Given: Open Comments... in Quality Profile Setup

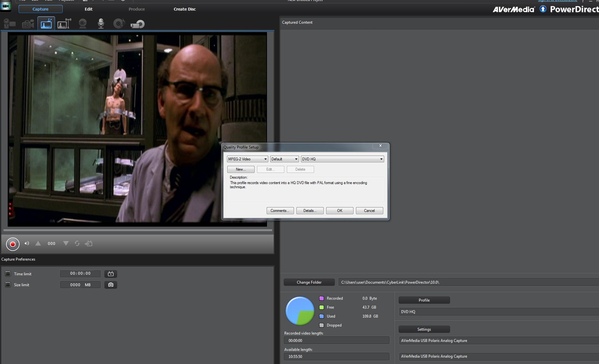Looking at the screenshot, I should coord(280,211).
